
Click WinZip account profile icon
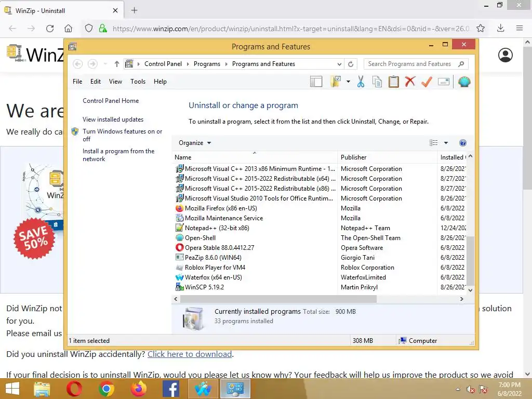coord(505,55)
